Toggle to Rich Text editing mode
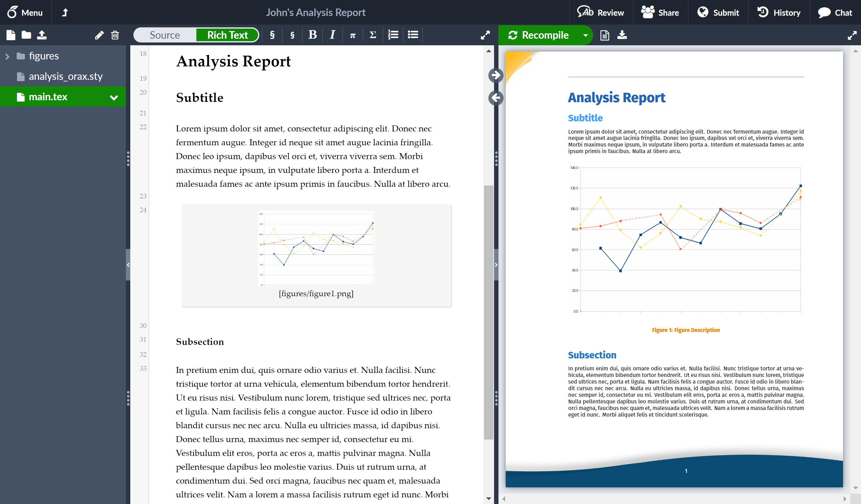Screen dimensions: 861x504 (x=227, y=35)
